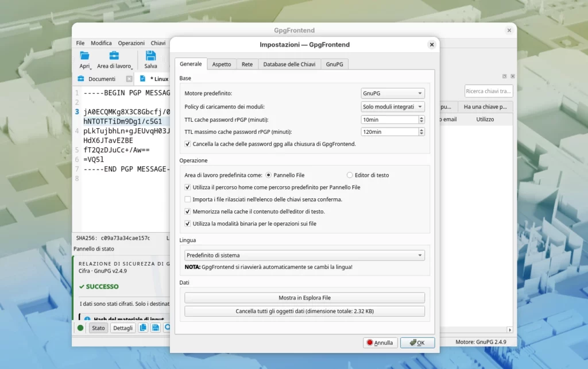Decrease TTL cache password value with down arrow
Screen dimensions: 588x369
point(421,122)
